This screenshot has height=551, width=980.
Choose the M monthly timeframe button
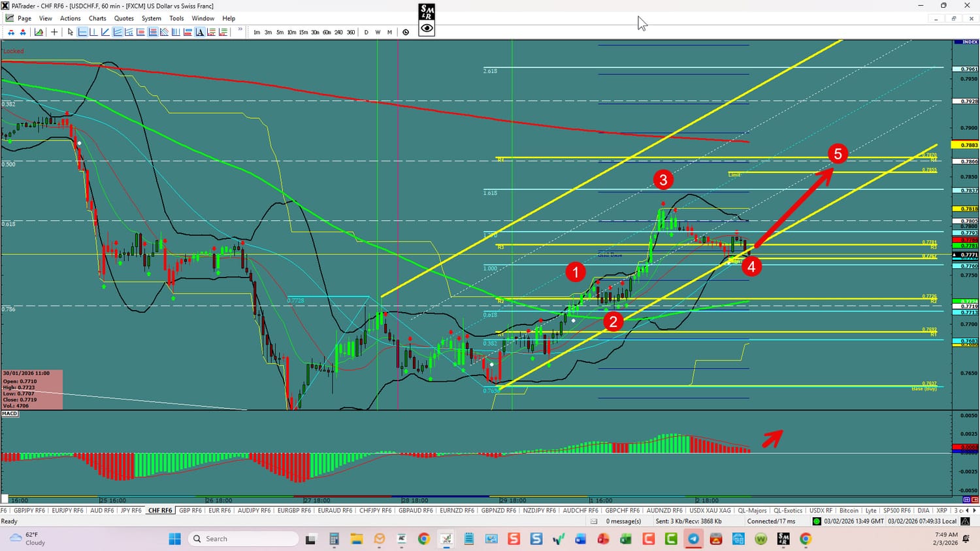click(x=389, y=32)
